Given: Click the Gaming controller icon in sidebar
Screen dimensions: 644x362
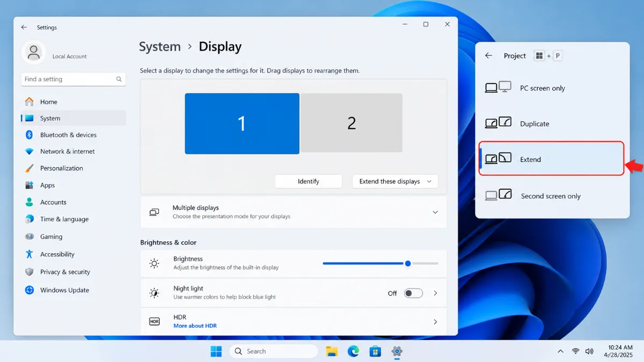Looking at the screenshot, I should pos(30,237).
